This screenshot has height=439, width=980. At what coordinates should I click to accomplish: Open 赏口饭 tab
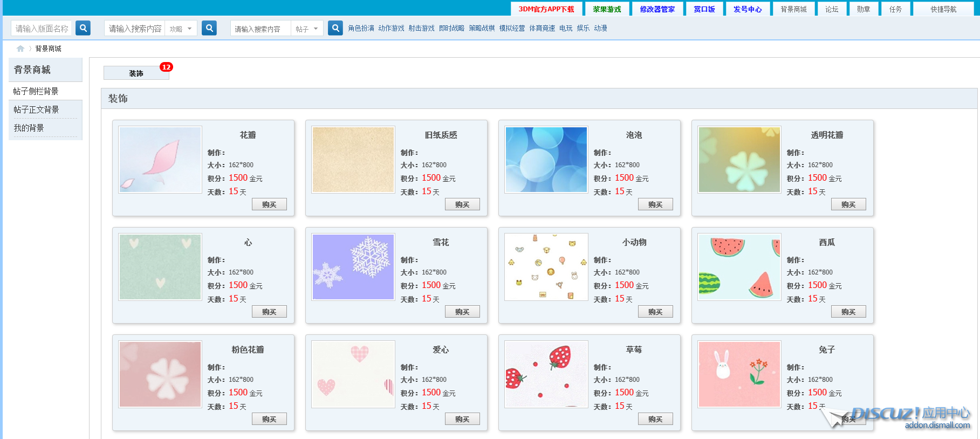pos(704,9)
